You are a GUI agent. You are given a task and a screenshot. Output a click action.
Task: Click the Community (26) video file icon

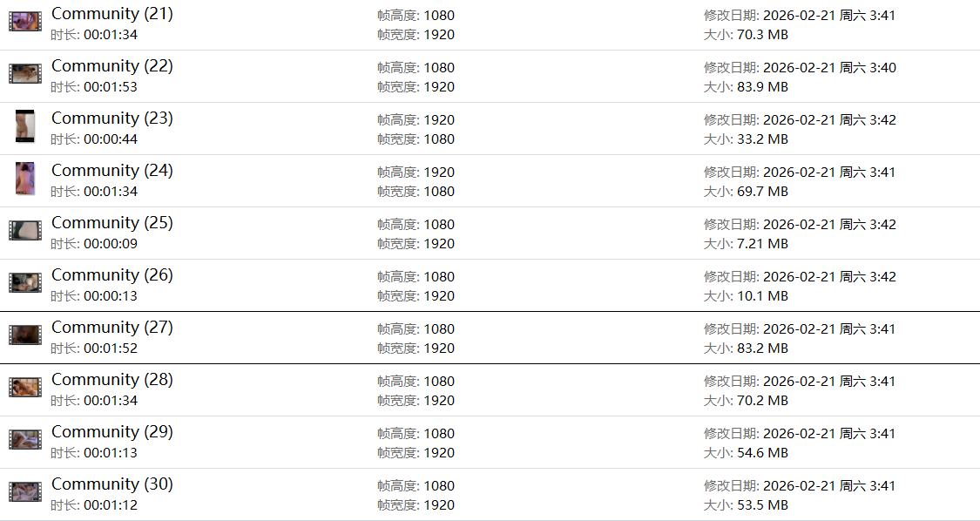pos(24,283)
